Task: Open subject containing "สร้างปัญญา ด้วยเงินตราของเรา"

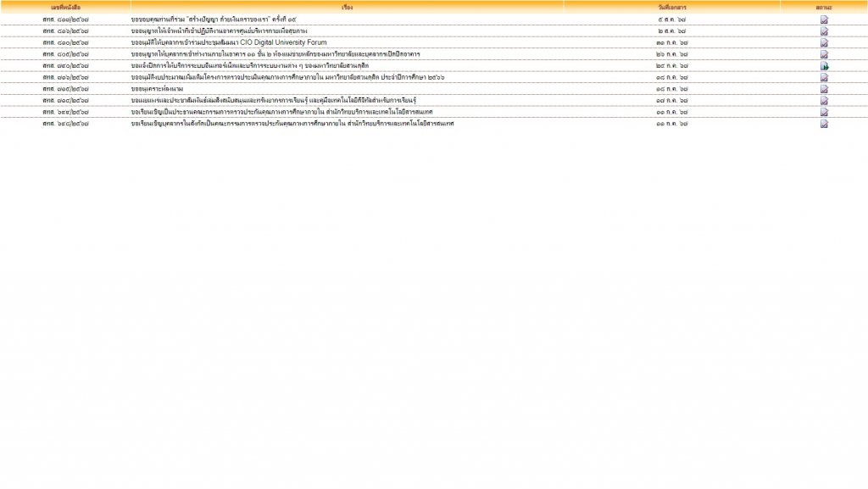Action: pyautogui.click(x=214, y=19)
